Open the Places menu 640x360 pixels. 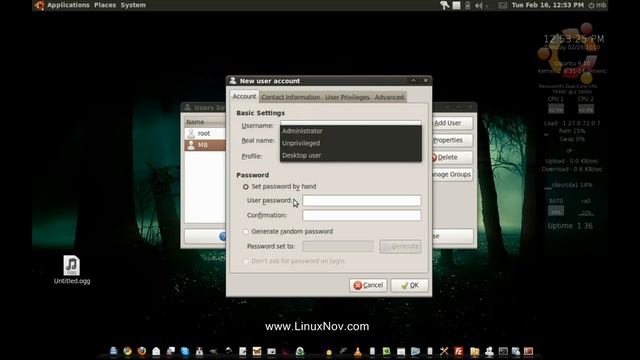click(x=105, y=5)
